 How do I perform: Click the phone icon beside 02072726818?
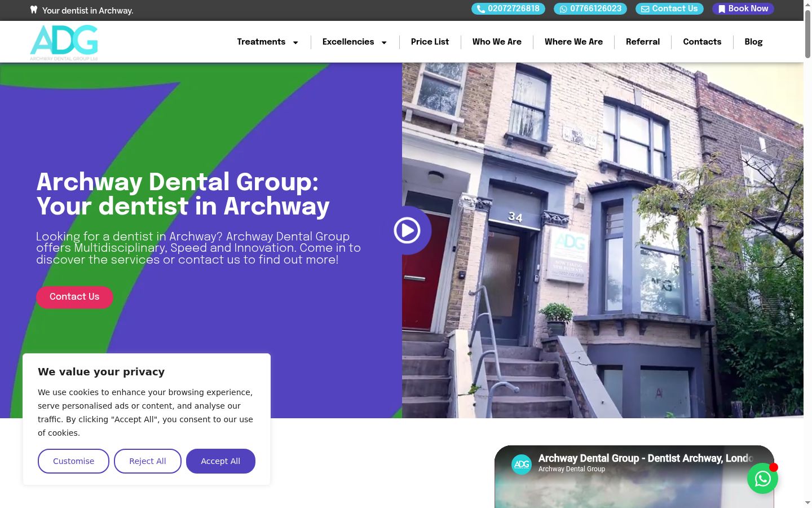coord(481,9)
